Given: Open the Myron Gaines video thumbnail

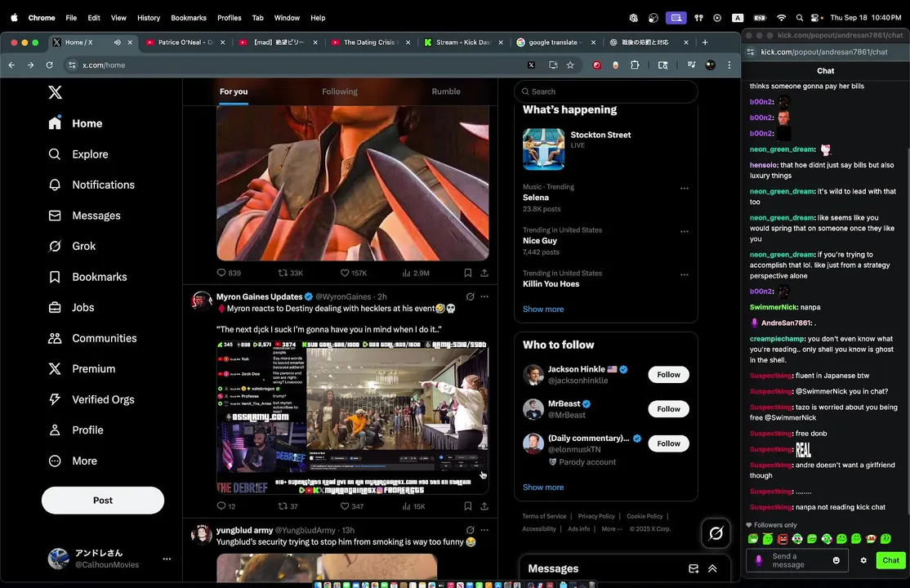Looking at the screenshot, I should (352, 417).
